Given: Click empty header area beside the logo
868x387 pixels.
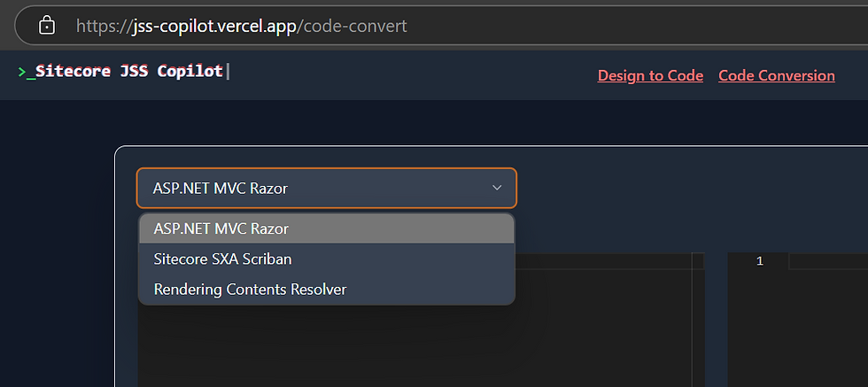Looking at the screenshot, I should [x=409, y=75].
